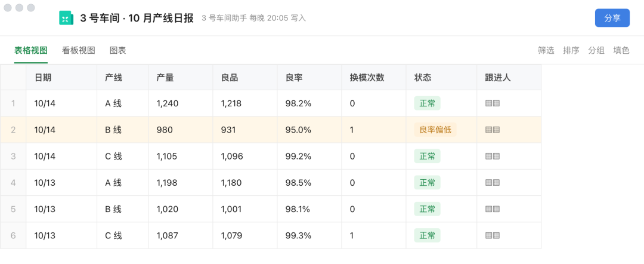The height and width of the screenshot is (264, 644).
Task: Click the 分享 button
Action: [612, 18]
